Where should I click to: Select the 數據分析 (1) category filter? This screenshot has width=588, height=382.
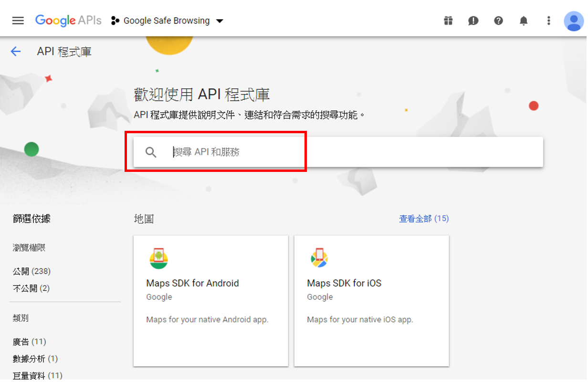(34, 358)
